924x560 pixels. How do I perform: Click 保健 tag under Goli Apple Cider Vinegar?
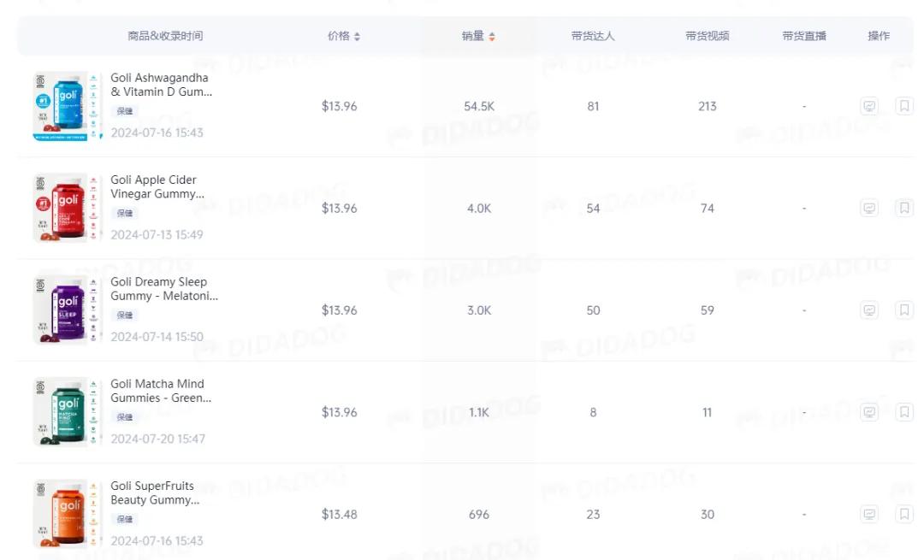click(x=125, y=213)
